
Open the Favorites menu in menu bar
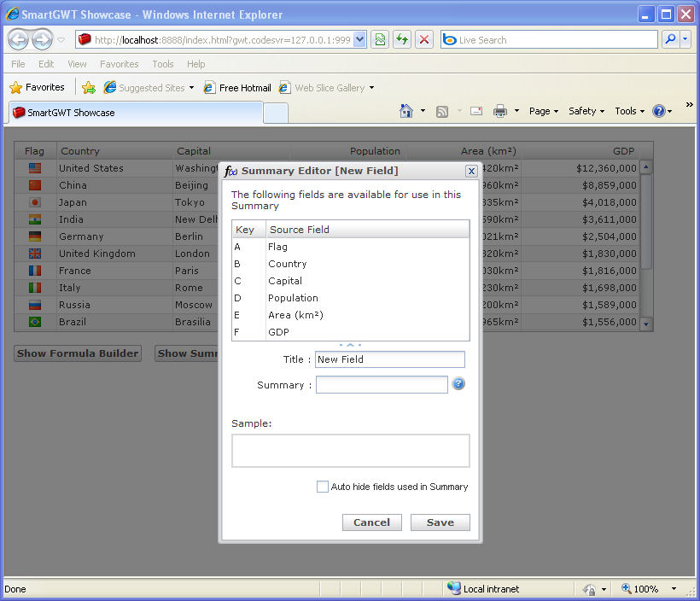(x=120, y=64)
